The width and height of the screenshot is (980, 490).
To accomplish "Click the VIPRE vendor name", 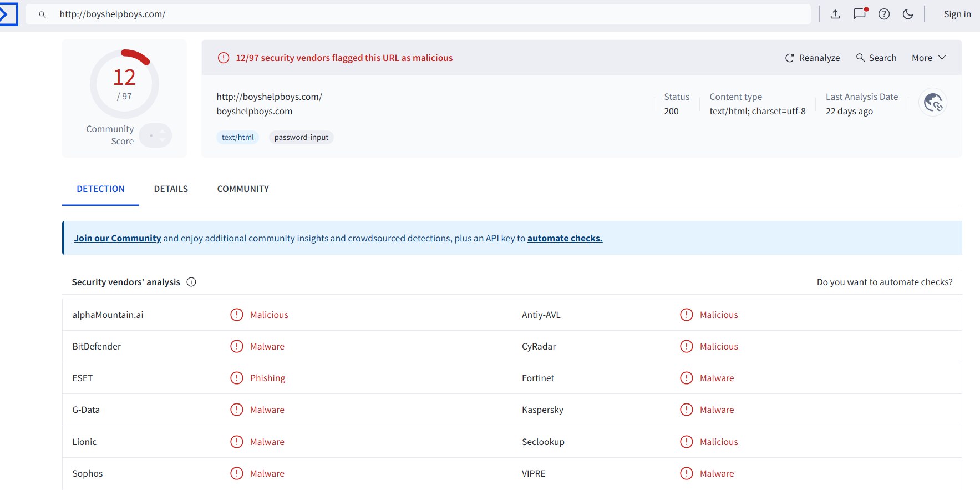I will coord(534,473).
